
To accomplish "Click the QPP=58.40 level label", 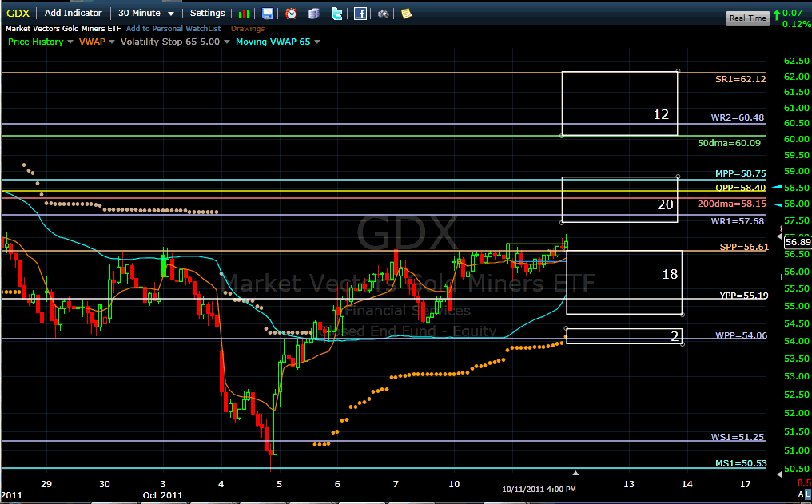I will tap(741, 188).
